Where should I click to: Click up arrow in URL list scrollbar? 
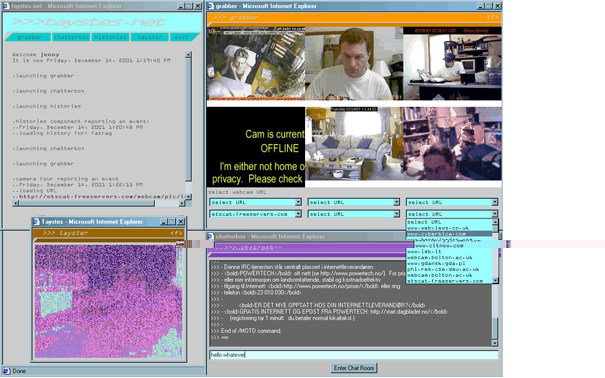point(495,223)
